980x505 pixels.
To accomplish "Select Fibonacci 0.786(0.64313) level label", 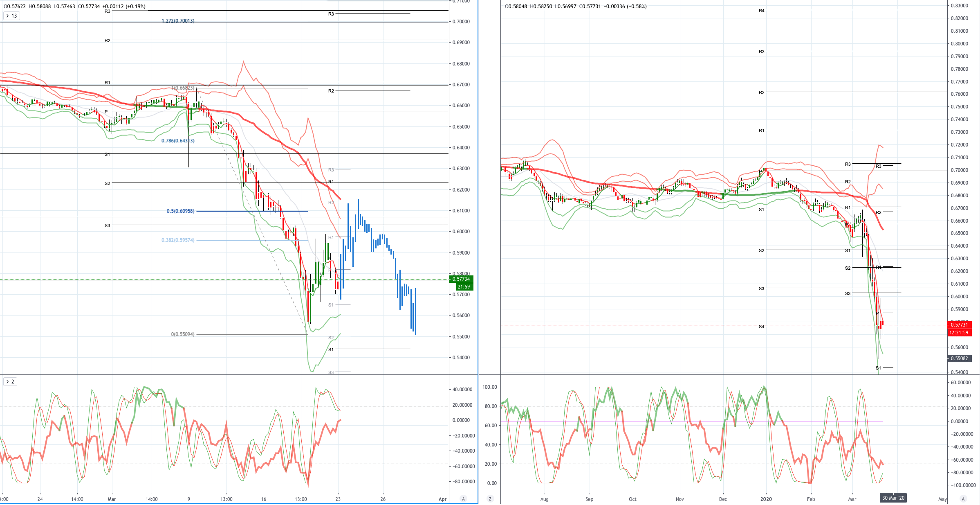I will 178,141.
